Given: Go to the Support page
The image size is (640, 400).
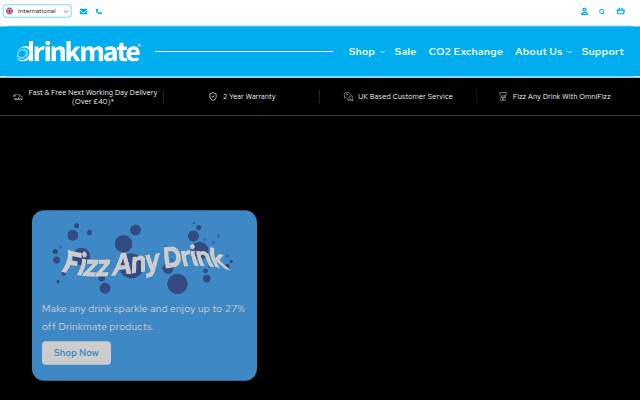Looking at the screenshot, I should (603, 52).
